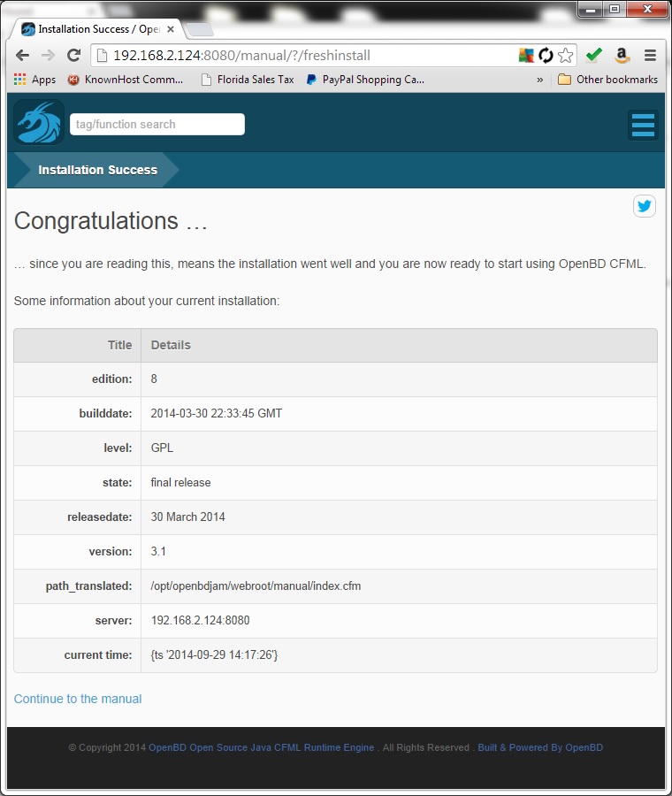Click the address bar URL
672x796 pixels.
[x=241, y=56]
